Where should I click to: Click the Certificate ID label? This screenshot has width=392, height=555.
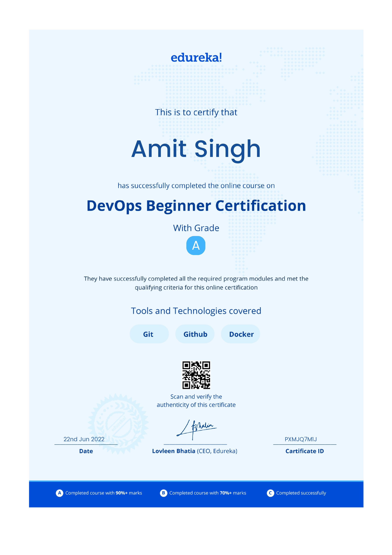click(x=305, y=451)
